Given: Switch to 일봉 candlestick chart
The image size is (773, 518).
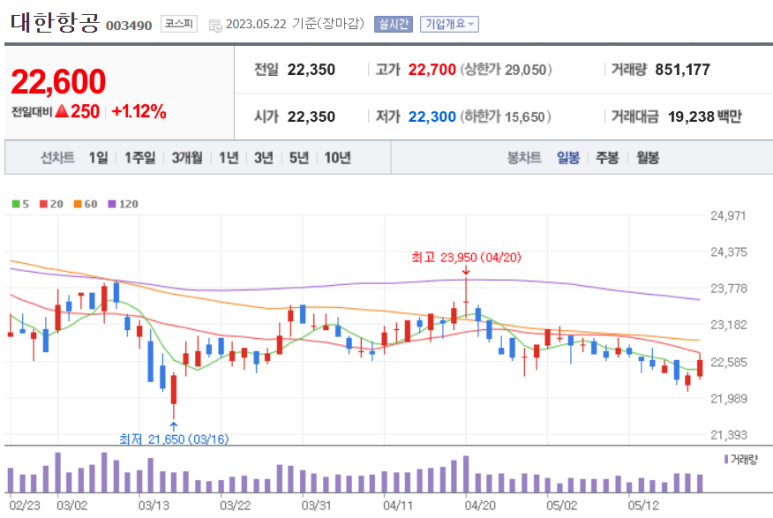Looking at the screenshot, I should point(568,158).
